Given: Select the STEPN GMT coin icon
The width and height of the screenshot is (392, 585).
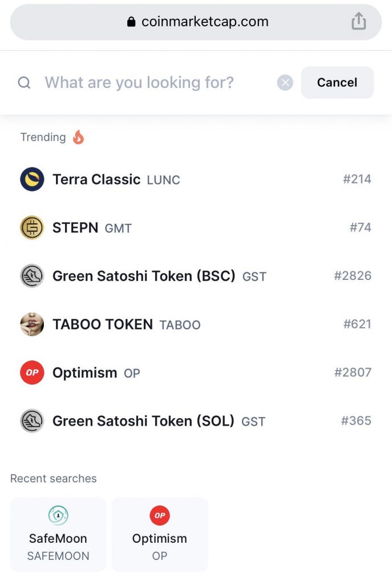Looking at the screenshot, I should point(31,227).
